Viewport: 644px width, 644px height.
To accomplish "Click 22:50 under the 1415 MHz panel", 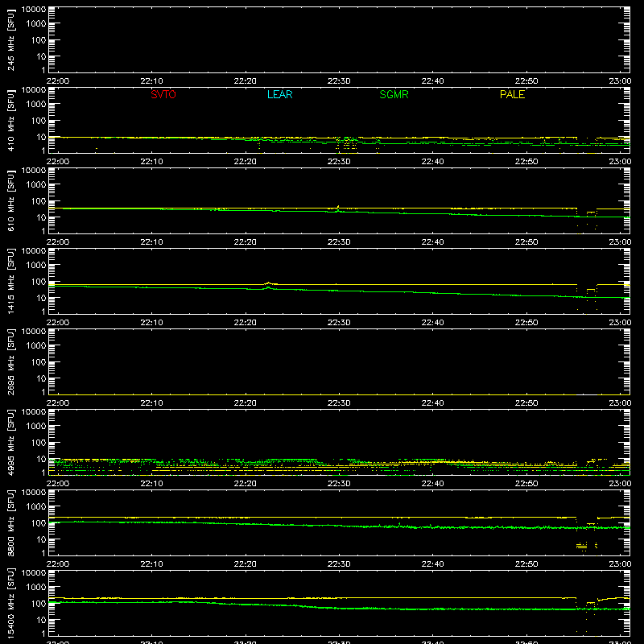I will pos(526,323).
